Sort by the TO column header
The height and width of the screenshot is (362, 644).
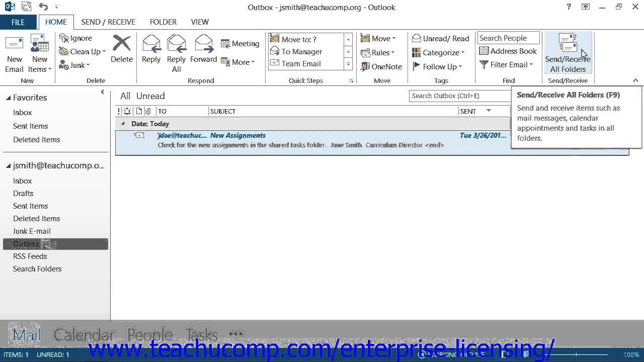(x=182, y=111)
